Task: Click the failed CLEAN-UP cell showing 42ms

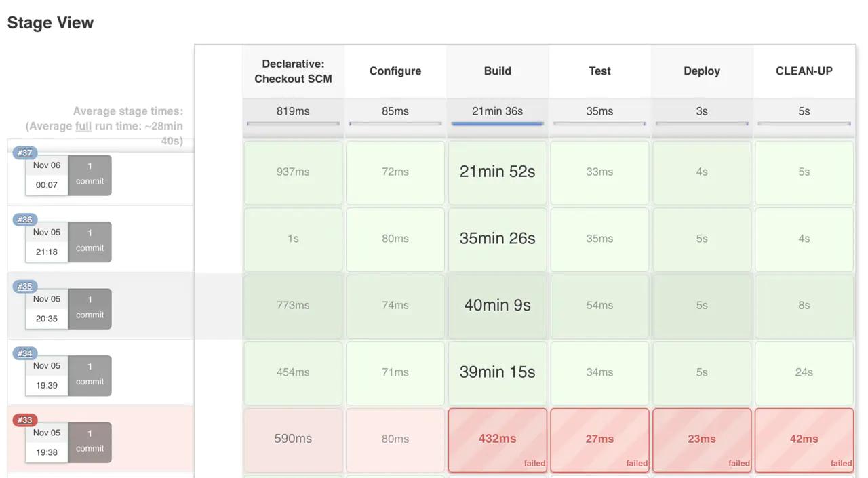Action: [804, 439]
